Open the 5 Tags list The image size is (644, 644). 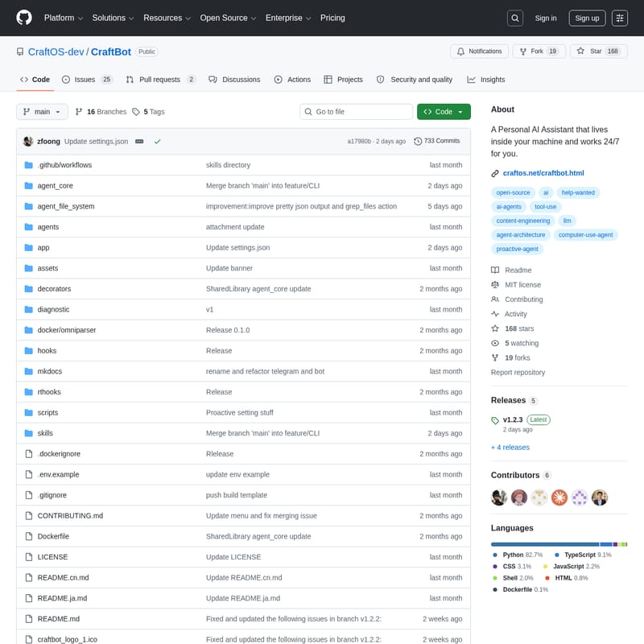click(149, 112)
